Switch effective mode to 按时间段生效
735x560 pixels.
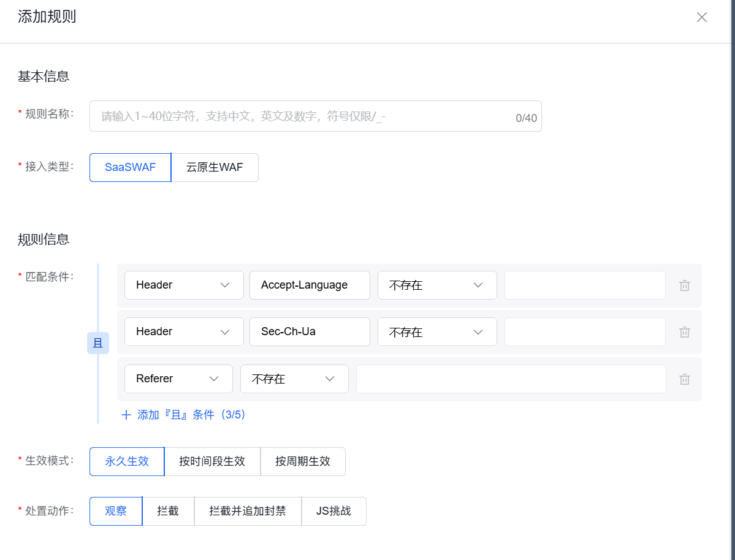[213, 461]
